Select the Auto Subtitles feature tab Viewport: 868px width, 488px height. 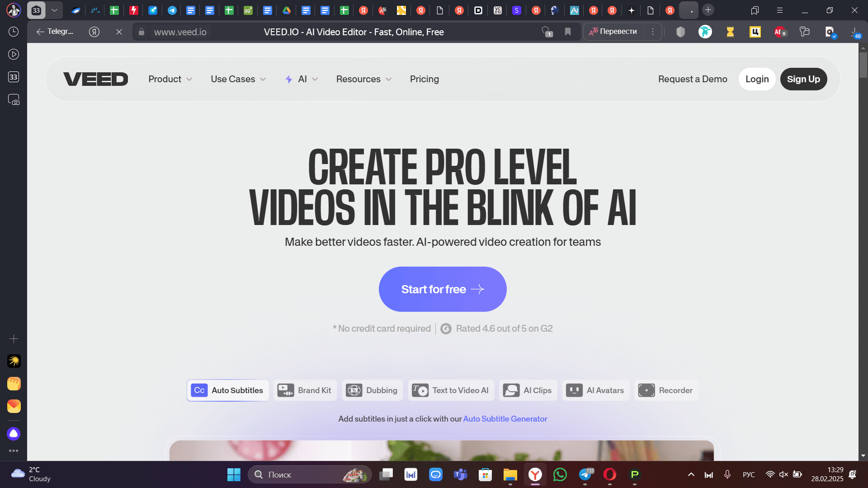(228, 390)
